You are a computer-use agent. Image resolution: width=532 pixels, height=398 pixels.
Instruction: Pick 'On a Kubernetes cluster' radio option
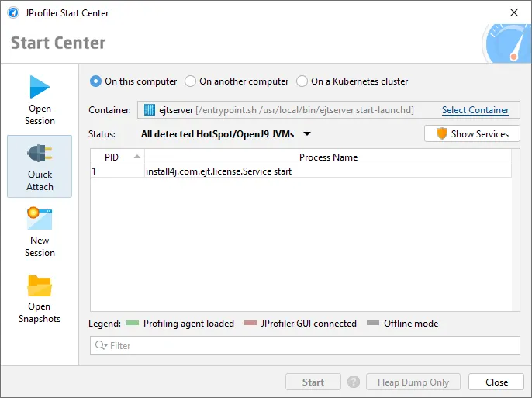click(x=302, y=81)
